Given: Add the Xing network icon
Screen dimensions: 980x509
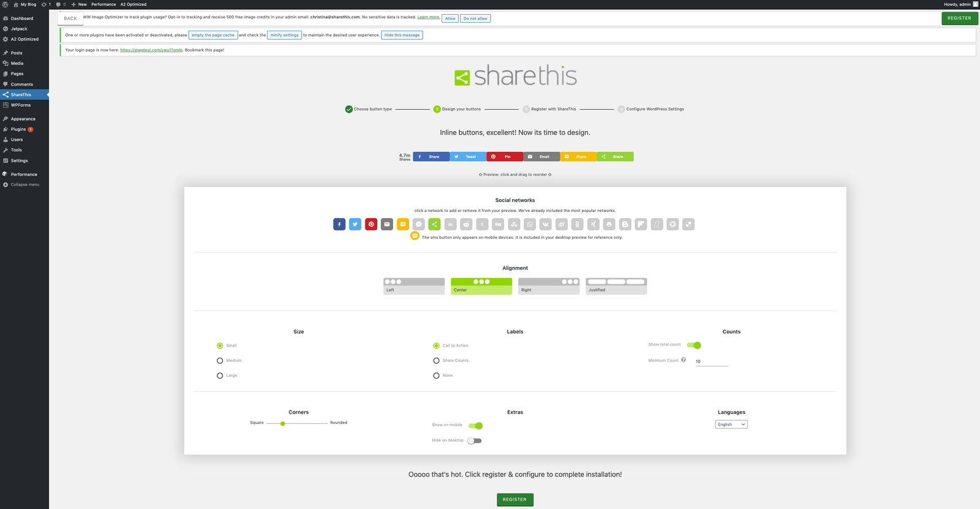Looking at the screenshot, I should tap(594, 224).
